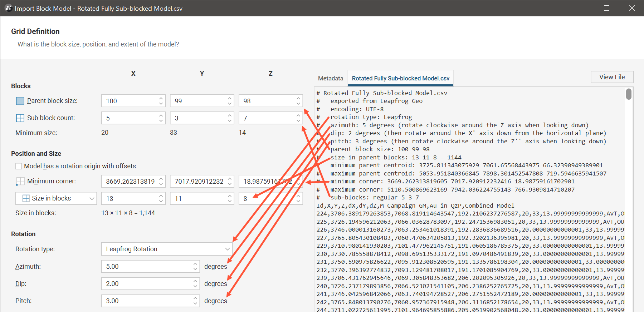Open the Rotation type dropdown
This screenshot has height=312, width=644.
pyautogui.click(x=167, y=249)
